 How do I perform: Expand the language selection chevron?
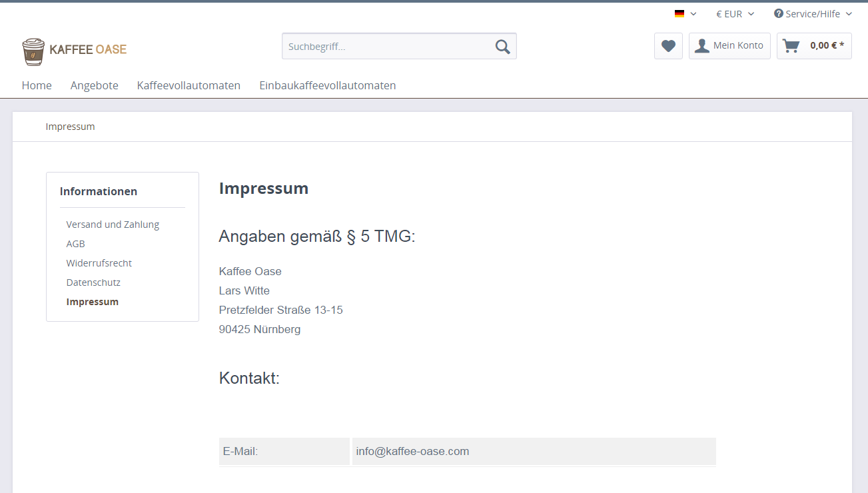click(693, 14)
